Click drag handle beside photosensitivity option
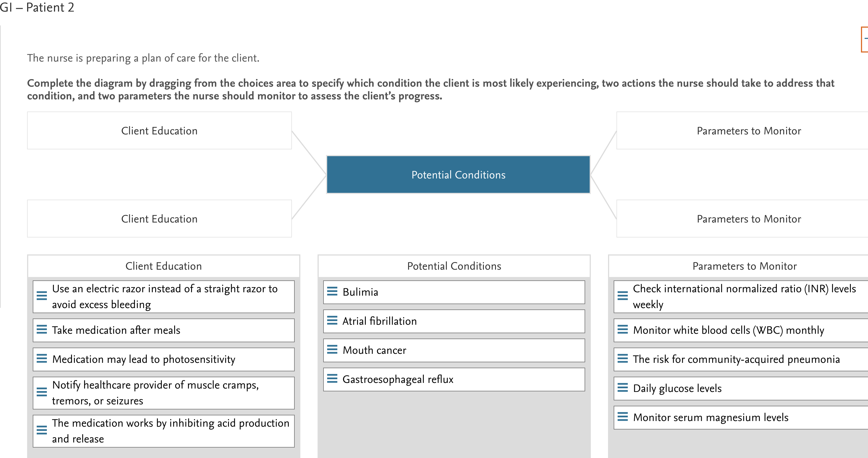The image size is (868, 458). click(41, 359)
